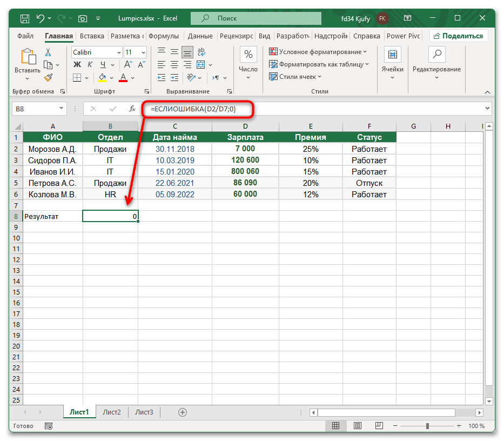Click the Insert Function fx icon

(132, 109)
